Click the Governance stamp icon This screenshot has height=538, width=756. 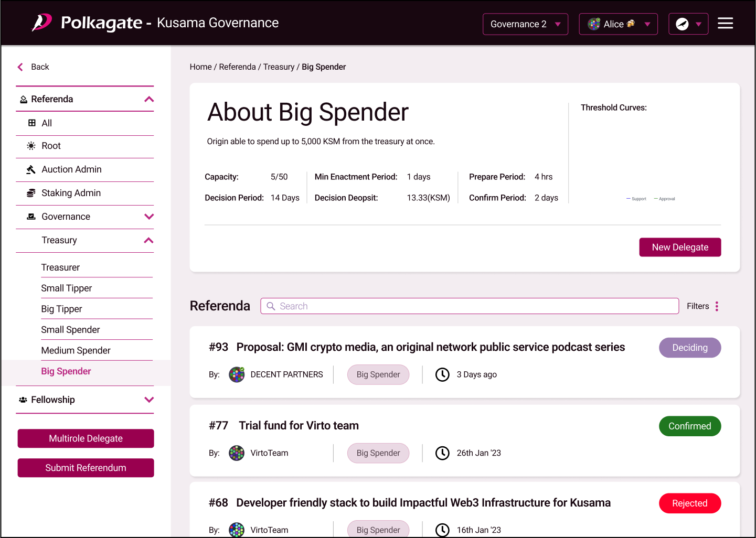click(x=31, y=217)
